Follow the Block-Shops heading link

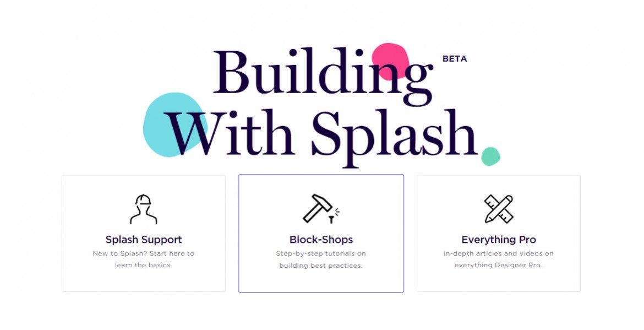click(x=321, y=240)
